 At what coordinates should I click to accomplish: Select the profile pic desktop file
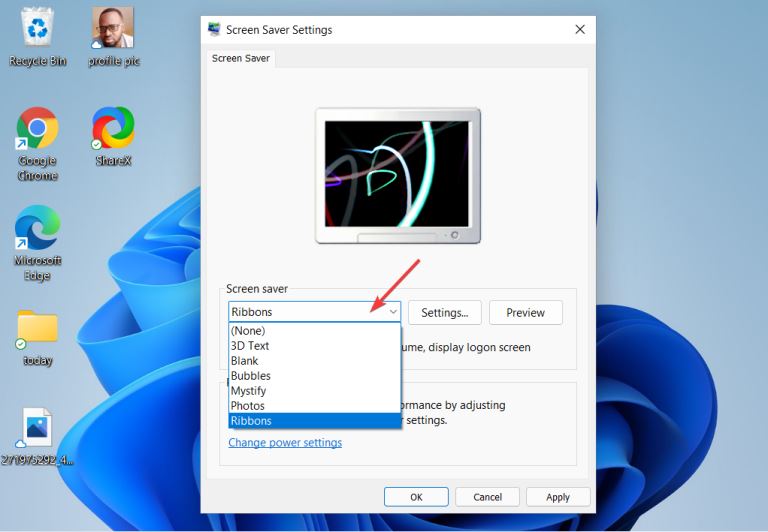tap(113, 37)
